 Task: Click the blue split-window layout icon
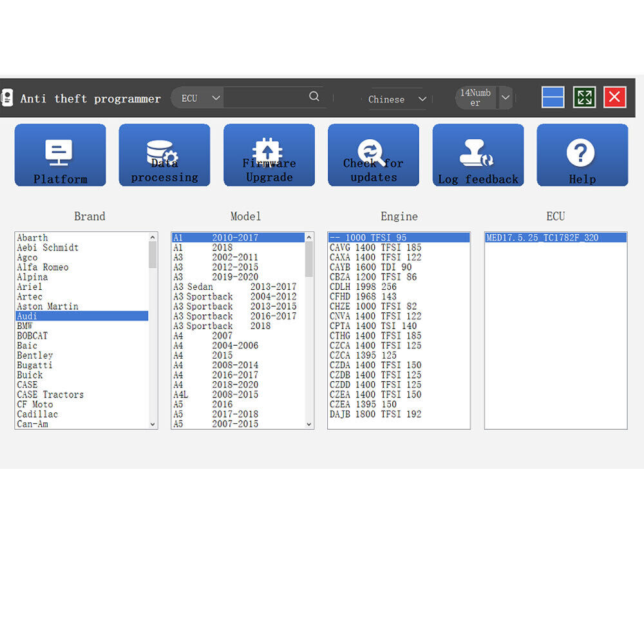click(553, 97)
